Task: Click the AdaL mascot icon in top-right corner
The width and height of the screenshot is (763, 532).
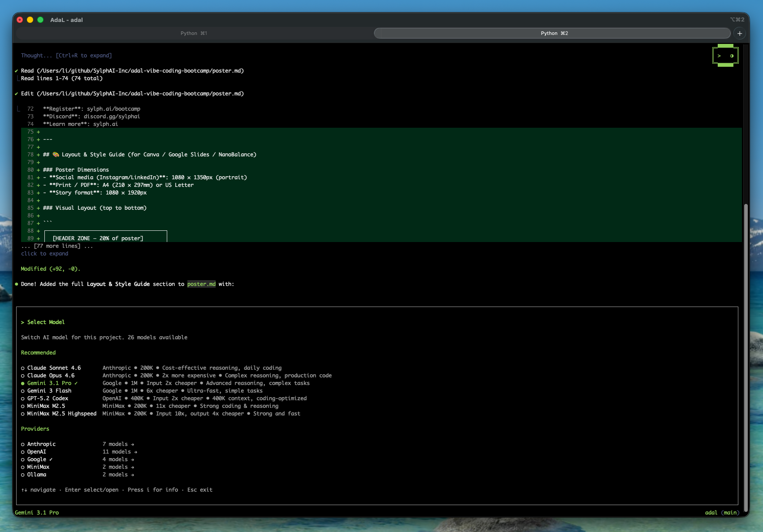Action: pos(725,56)
